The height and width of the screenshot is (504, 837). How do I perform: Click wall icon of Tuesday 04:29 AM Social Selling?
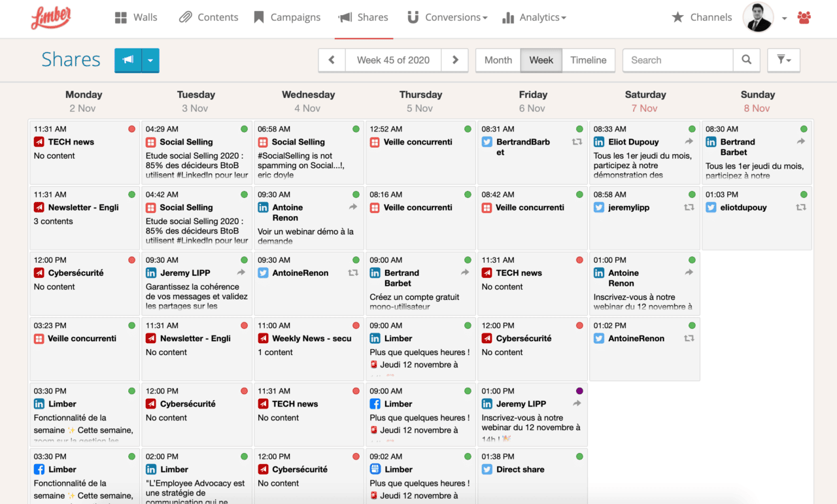(x=151, y=142)
